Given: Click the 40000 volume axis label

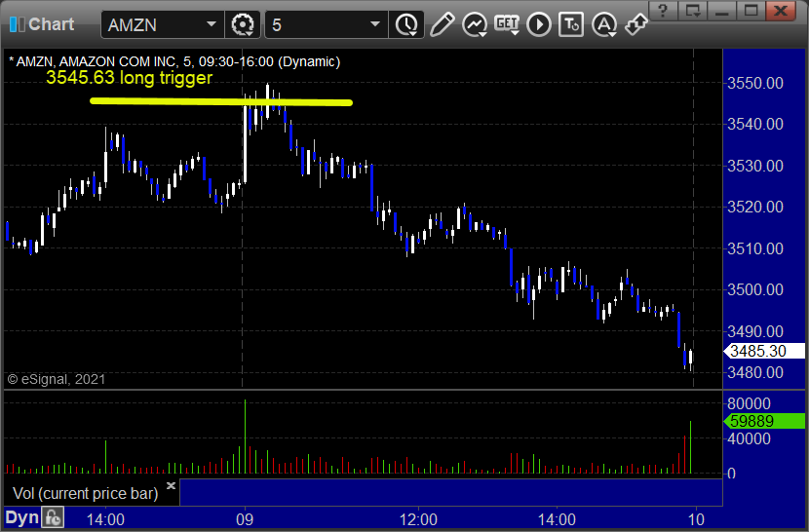Looking at the screenshot, I should (749, 438).
